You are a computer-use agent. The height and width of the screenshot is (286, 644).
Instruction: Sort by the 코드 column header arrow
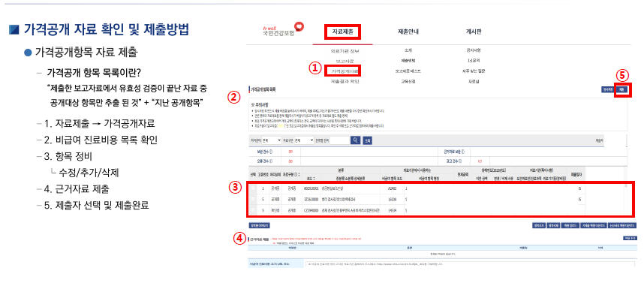click(314, 179)
